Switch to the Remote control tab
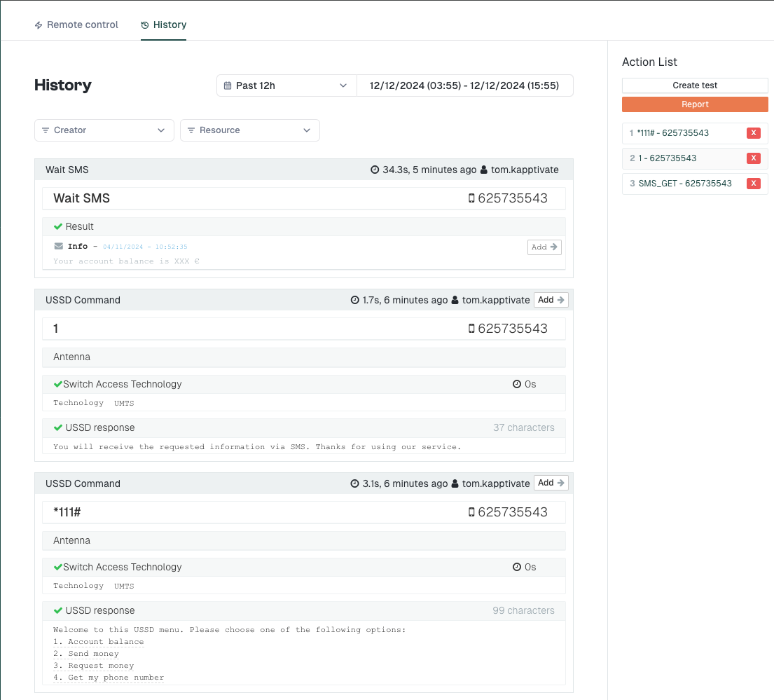 (x=76, y=25)
